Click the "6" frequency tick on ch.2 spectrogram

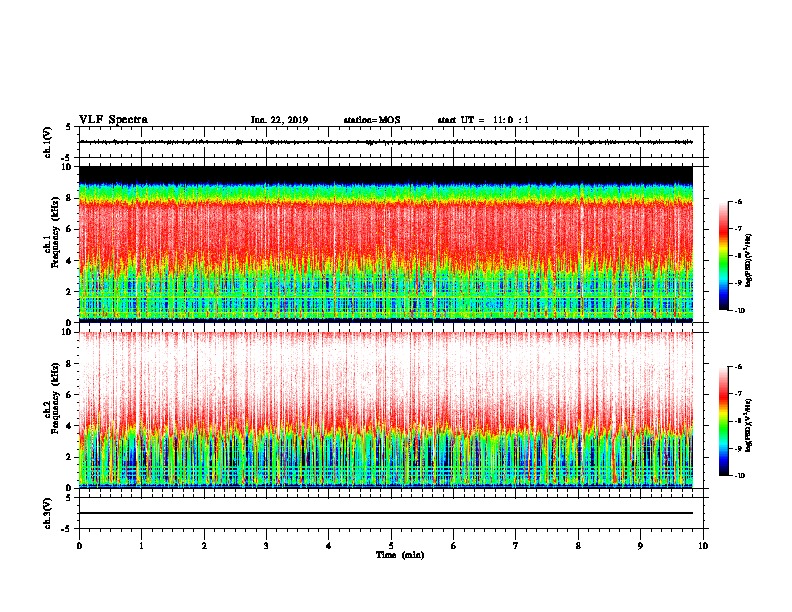pos(69,394)
